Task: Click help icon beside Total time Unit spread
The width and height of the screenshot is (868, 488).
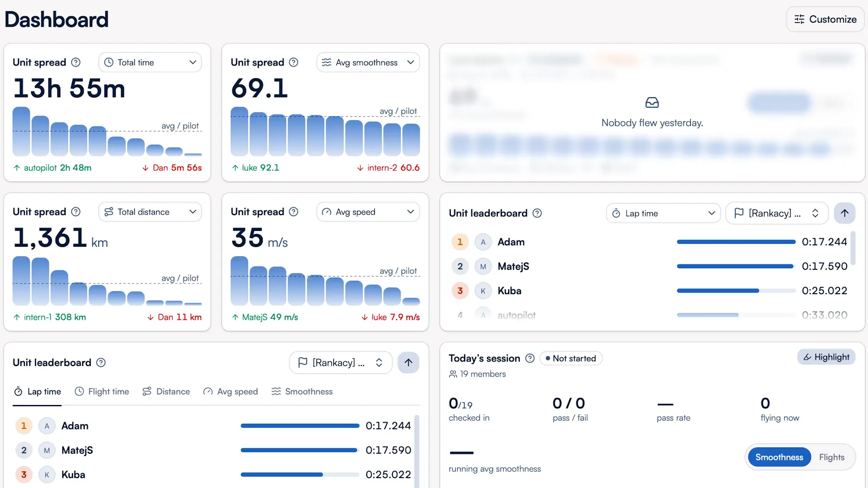Action: [76, 62]
